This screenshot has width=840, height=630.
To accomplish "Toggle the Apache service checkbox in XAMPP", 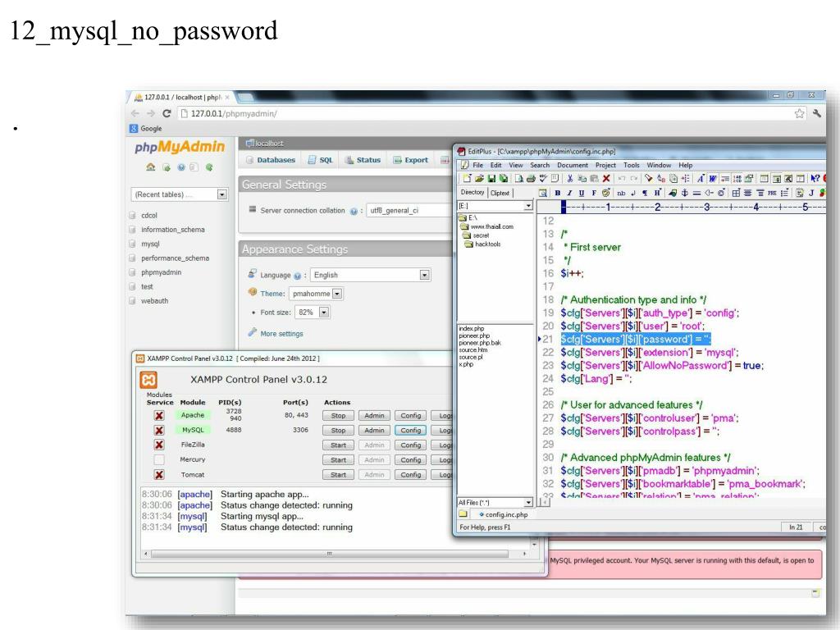I will pyautogui.click(x=159, y=415).
